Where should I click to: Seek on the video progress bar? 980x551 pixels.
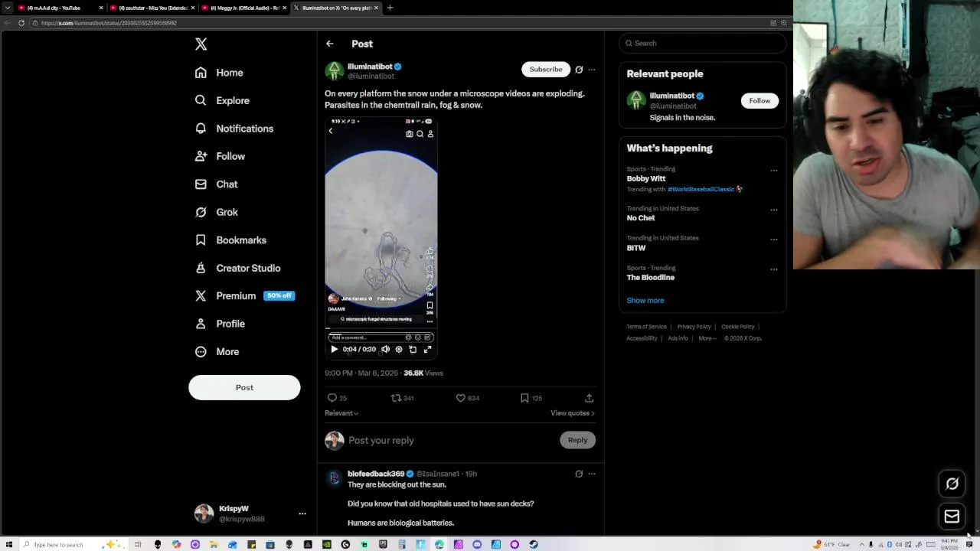[381, 334]
